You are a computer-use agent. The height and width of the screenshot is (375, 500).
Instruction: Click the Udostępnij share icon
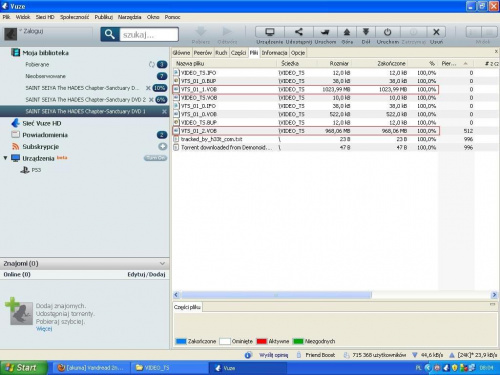coord(299,32)
